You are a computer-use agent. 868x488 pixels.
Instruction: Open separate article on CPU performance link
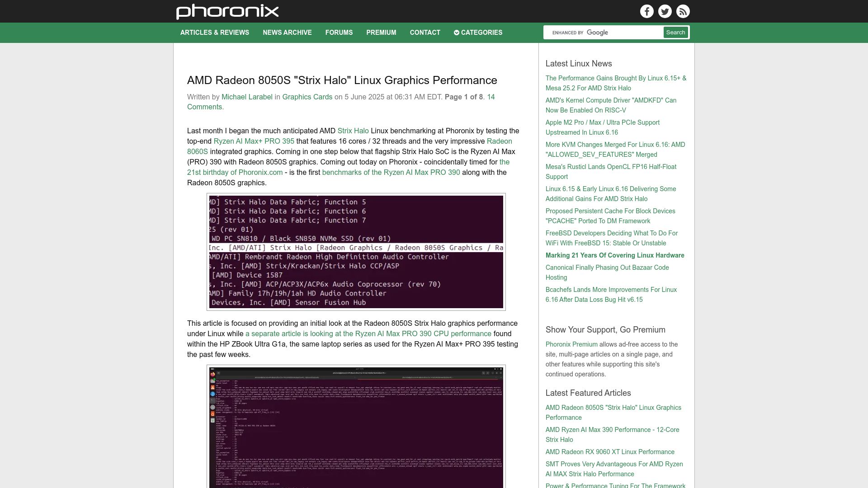tap(368, 334)
